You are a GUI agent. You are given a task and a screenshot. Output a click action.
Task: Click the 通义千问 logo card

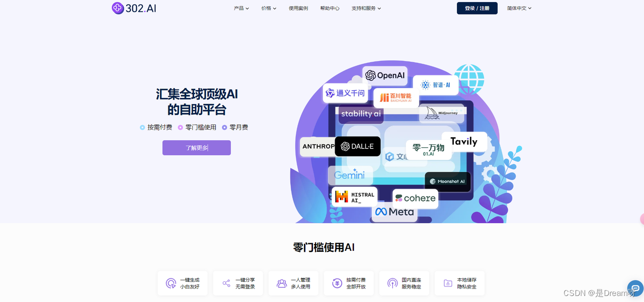click(345, 93)
